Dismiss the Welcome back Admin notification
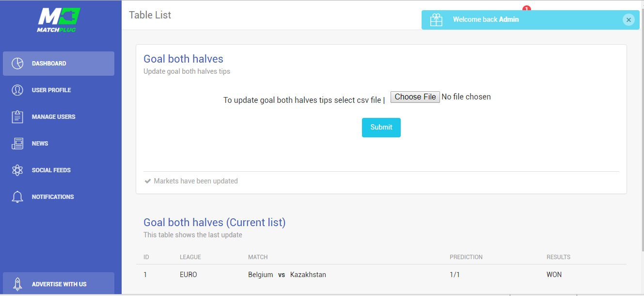This screenshot has height=296, width=644. (628, 20)
